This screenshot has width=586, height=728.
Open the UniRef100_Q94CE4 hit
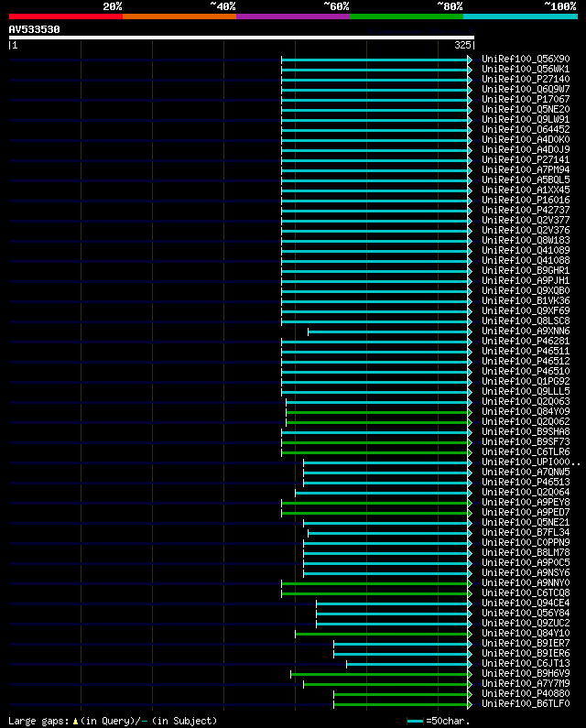tap(526, 603)
